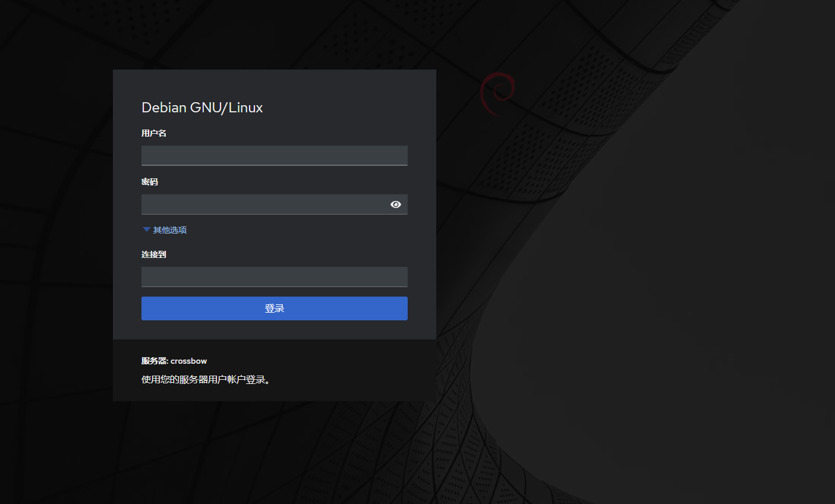Viewport: 835px width, 504px height.
Task: Click the 用户名 username input field
Action: 274,156
